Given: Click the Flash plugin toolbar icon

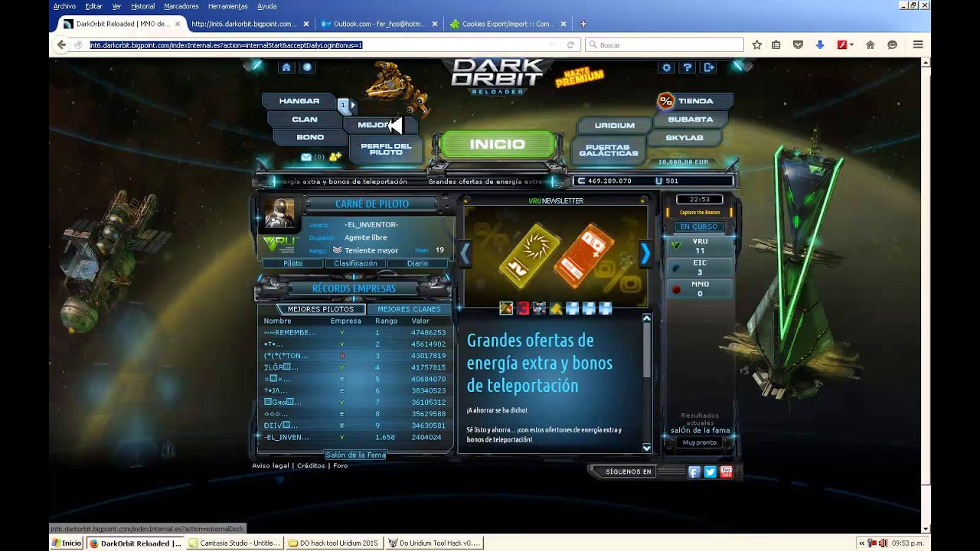Looking at the screenshot, I should 841,45.
